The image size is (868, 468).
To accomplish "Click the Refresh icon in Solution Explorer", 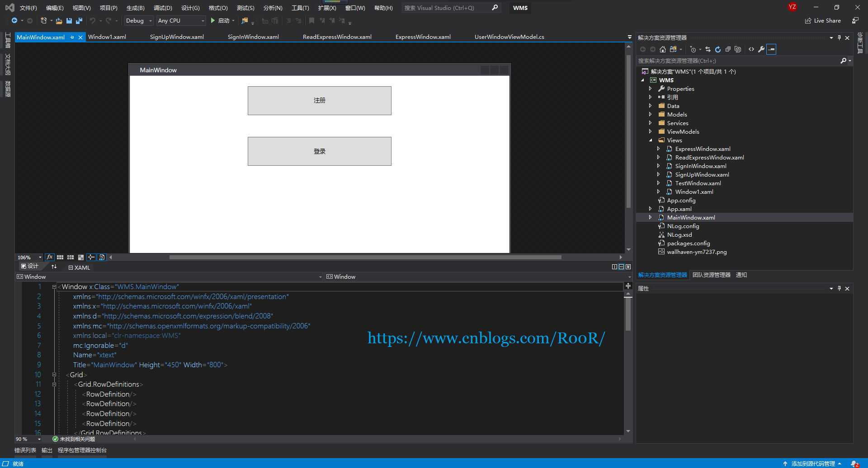I will tap(718, 49).
